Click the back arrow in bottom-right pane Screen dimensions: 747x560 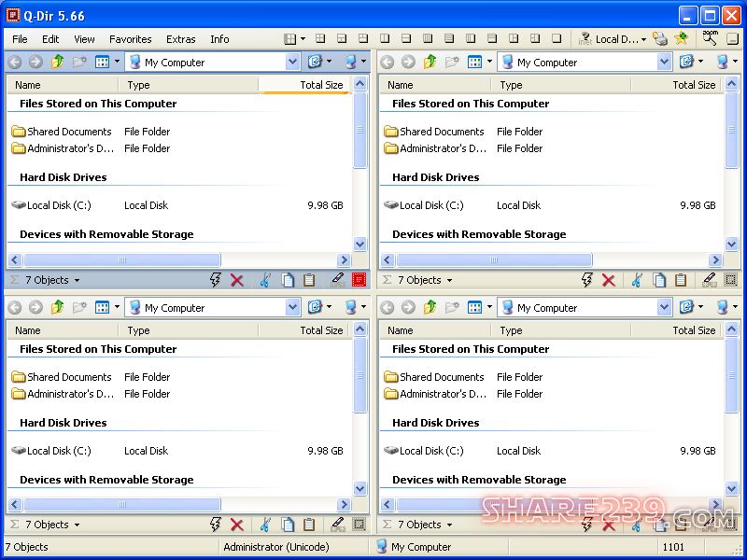coord(388,308)
